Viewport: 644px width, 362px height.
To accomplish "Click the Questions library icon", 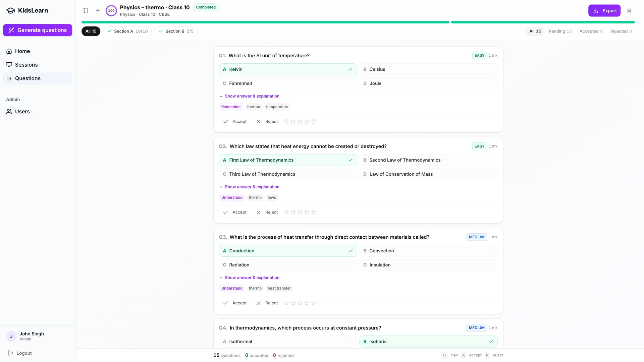I will click(9, 78).
